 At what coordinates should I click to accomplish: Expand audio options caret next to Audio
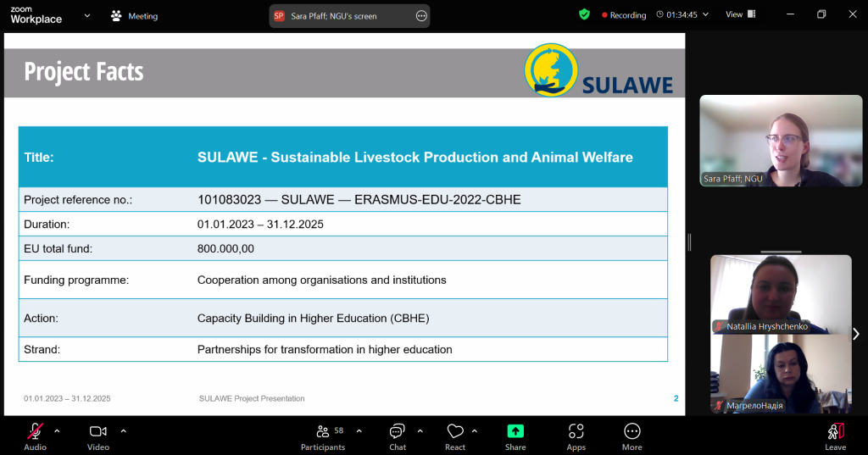click(x=57, y=431)
